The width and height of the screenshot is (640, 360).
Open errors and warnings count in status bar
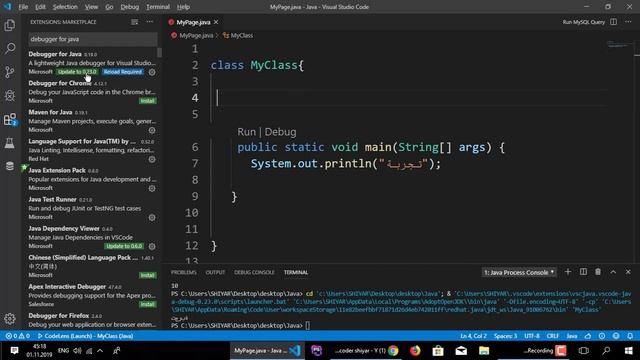coord(18,336)
